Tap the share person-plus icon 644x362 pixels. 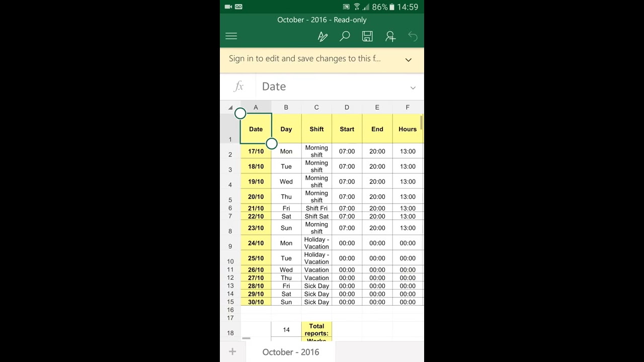point(390,36)
